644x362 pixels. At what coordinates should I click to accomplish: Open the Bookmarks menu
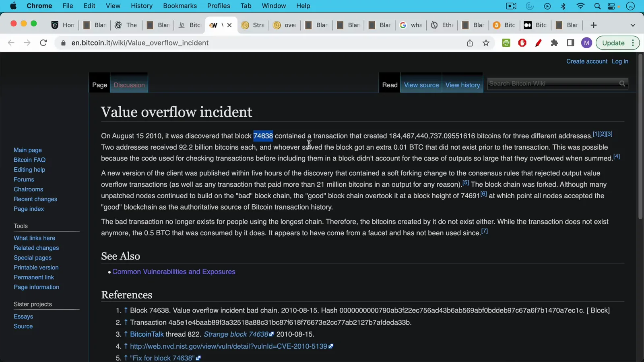180,6
